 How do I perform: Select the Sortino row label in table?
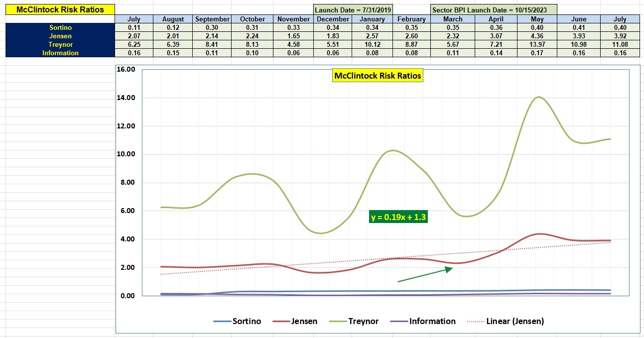[x=60, y=27]
